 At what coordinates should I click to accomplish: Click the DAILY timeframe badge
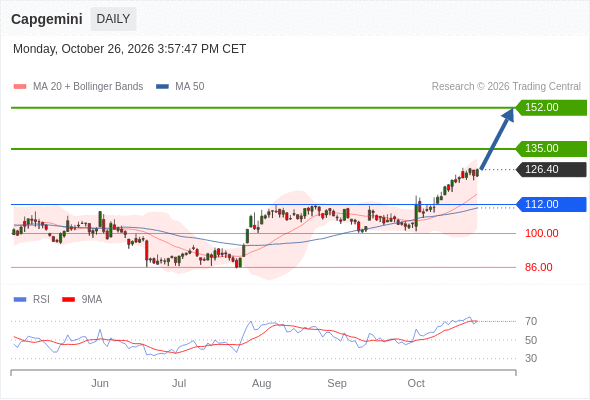coord(113,19)
